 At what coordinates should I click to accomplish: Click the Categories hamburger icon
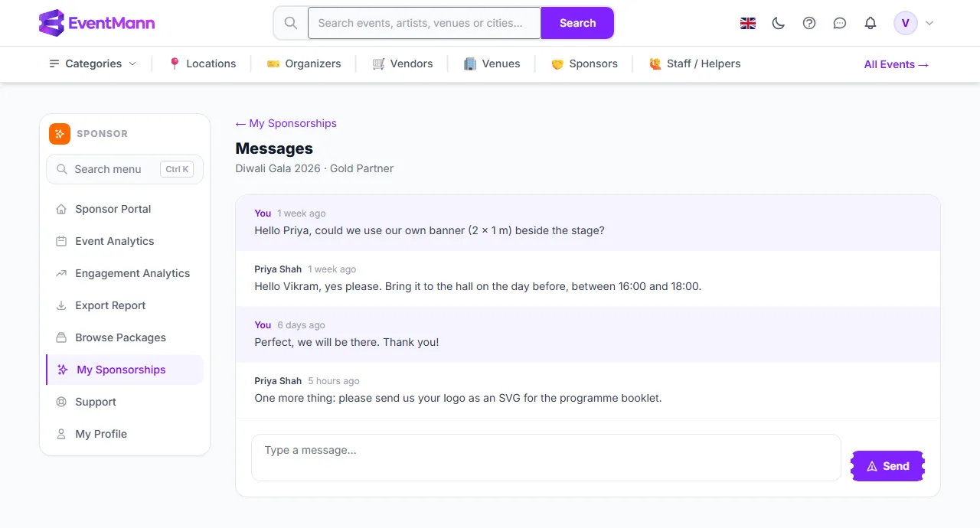pyautogui.click(x=54, y=64)
